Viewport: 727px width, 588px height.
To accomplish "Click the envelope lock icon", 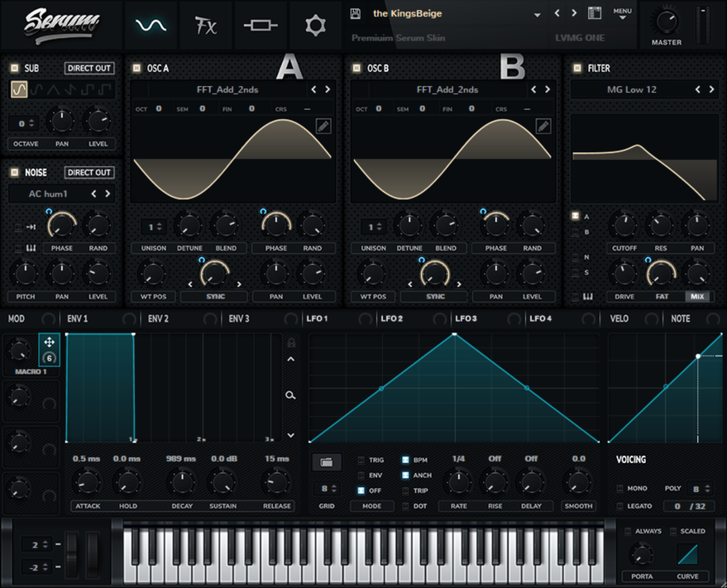I will pyautogui.click(x=291, y=342).
